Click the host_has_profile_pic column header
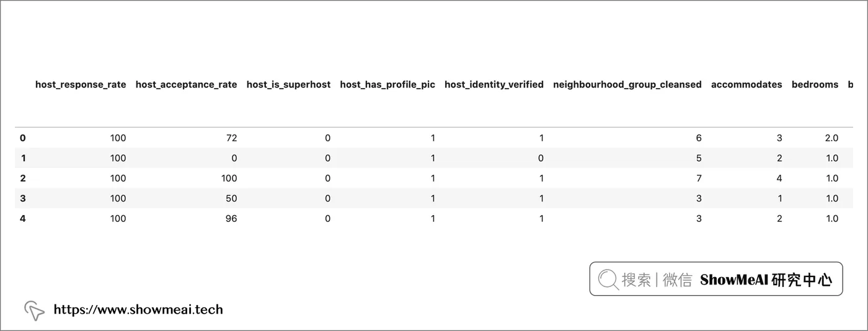Image resolution: width=868 pixels, height=331 pixels. click(387, 84)
